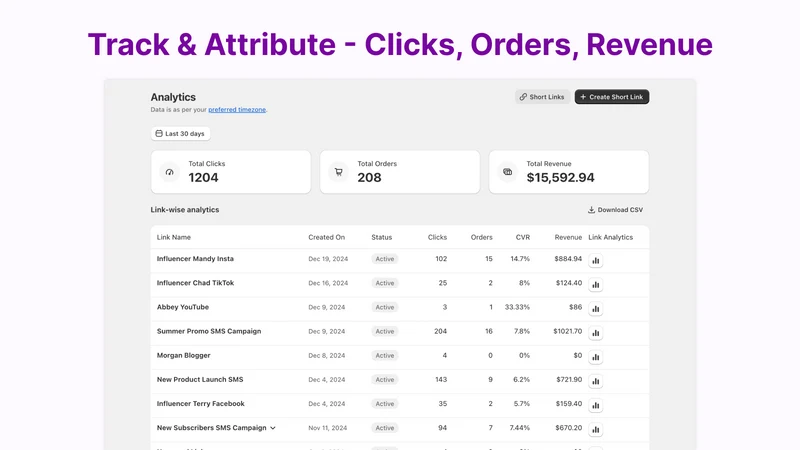Click the Dec 19, 2024 created date
The image size is (800, 450).
pyautogui.click(x=328, y=259)
